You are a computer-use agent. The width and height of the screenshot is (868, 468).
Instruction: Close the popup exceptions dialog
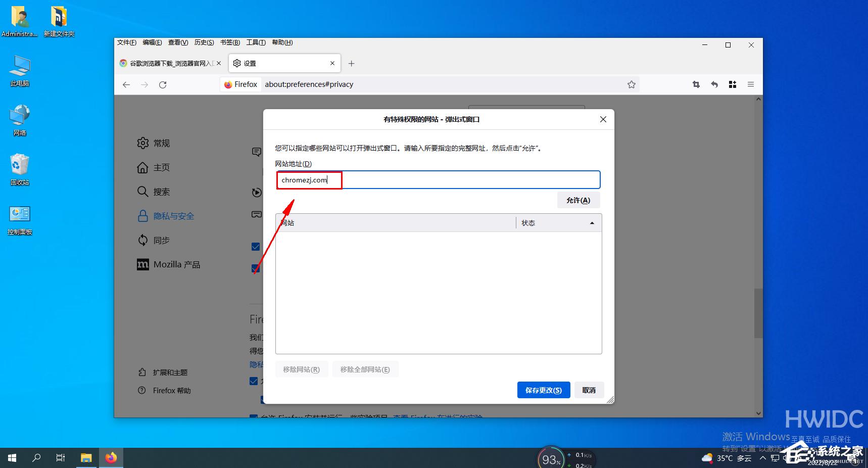603,119
